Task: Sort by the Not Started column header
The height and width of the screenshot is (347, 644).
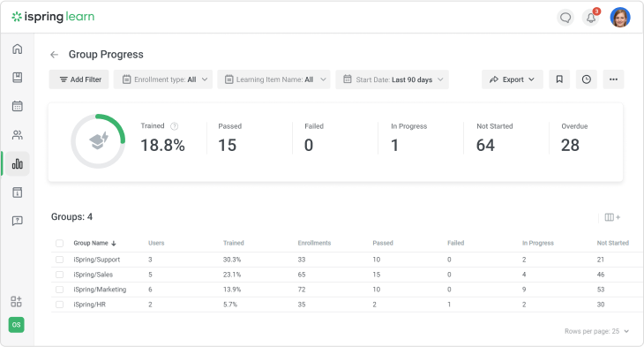Action: coord(613,244)
